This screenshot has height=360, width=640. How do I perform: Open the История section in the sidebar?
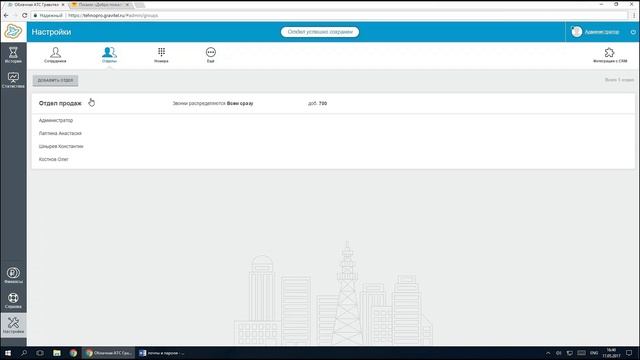13,55
